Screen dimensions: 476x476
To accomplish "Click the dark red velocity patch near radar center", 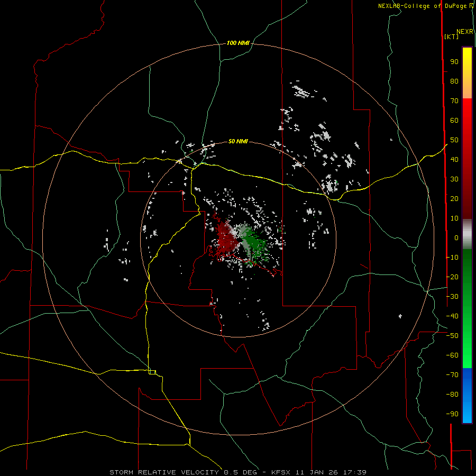I will 226,239.
